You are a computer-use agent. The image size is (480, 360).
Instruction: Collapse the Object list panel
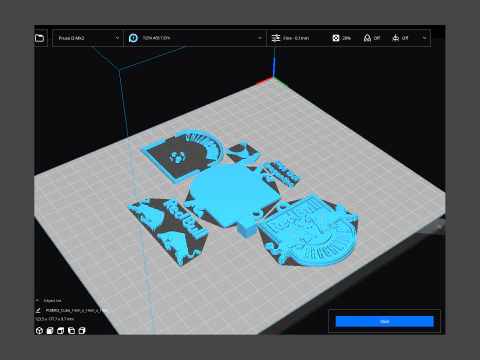(x=37, y=300)
